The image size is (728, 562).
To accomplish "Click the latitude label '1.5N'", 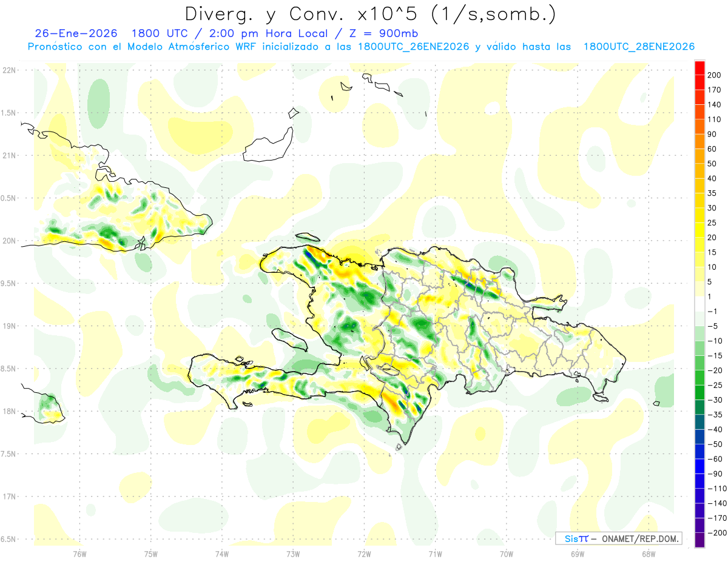I will [8, 113].
